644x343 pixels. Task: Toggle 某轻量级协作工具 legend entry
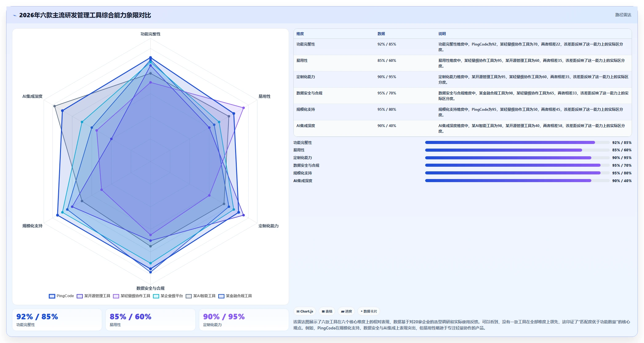pos(131,296)
